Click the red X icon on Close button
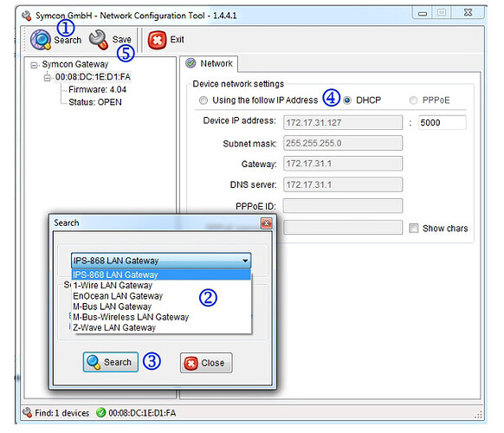This screenshot has height=433, width=504. tap(191, 363)
